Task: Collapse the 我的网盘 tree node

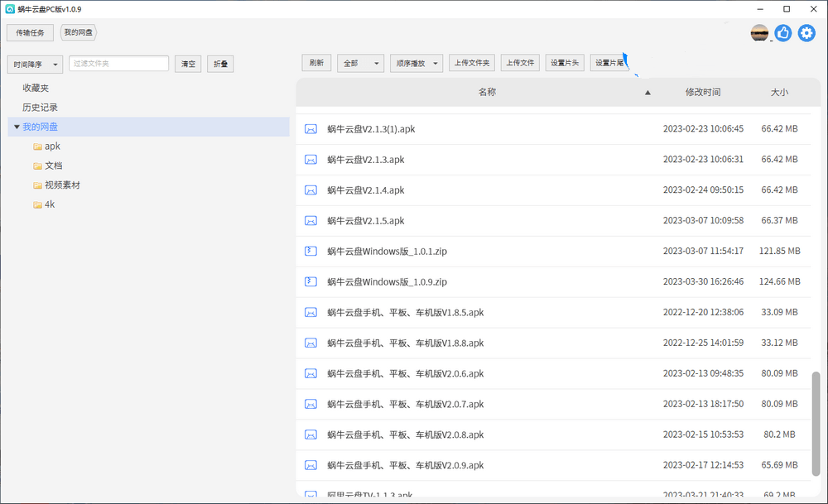Action: tap(17, 126)
